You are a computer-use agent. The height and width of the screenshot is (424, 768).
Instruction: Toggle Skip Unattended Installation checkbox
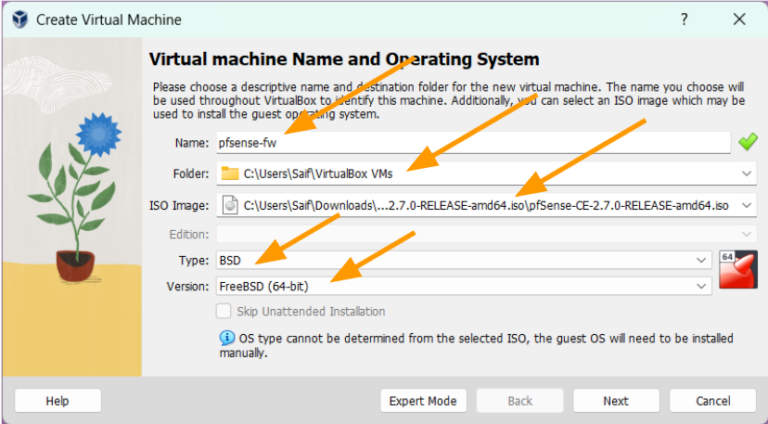pyautogui.click(x=223, y=311)
